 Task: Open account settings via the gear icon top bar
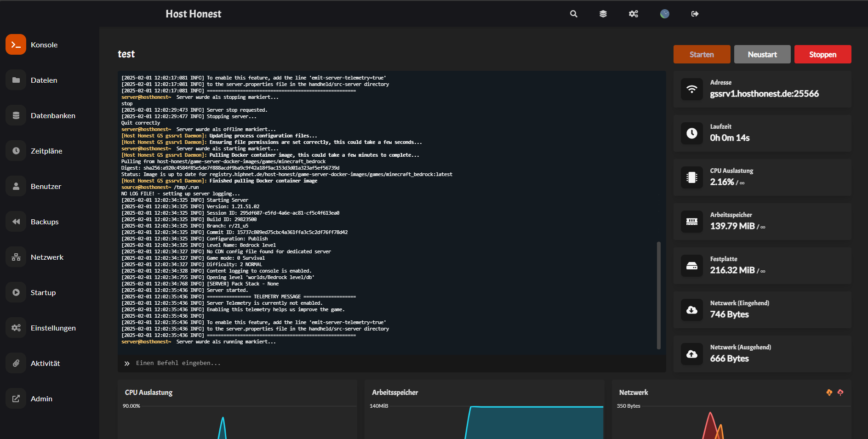(x=633, y=14)
